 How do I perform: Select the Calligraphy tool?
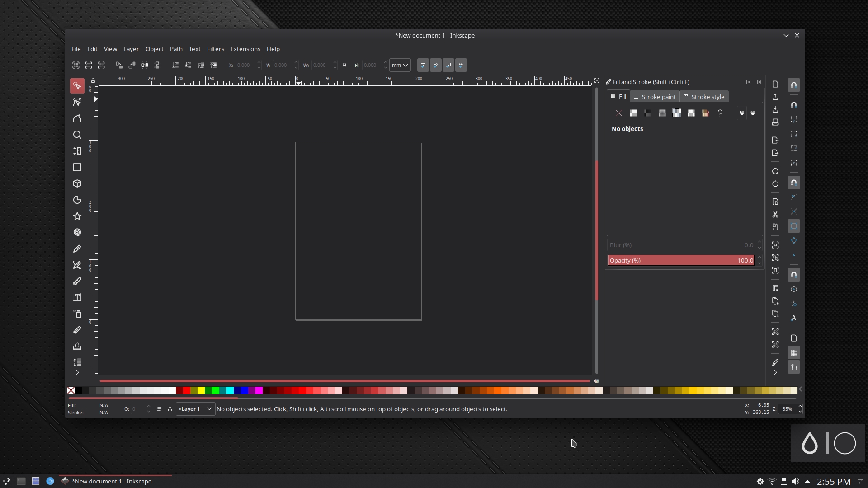point(77,282)
